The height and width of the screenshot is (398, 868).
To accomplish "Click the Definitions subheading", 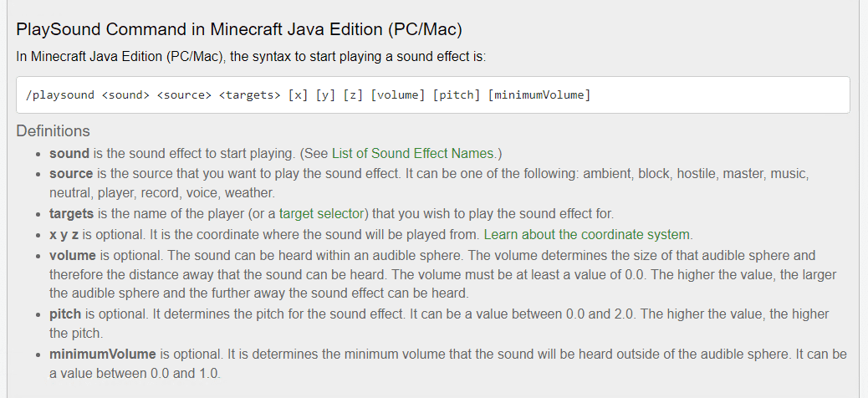I will [53, 131].
